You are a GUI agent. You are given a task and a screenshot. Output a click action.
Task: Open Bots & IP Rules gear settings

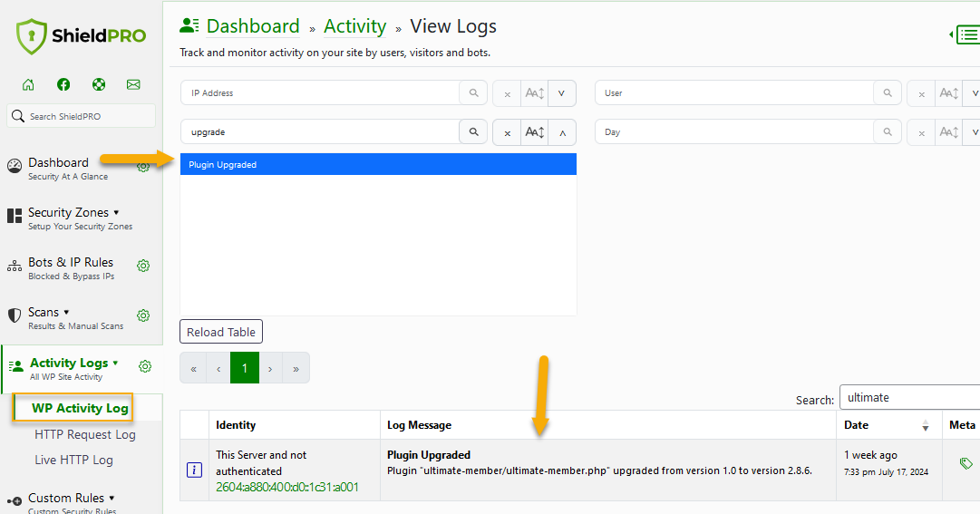pos(143,266)
